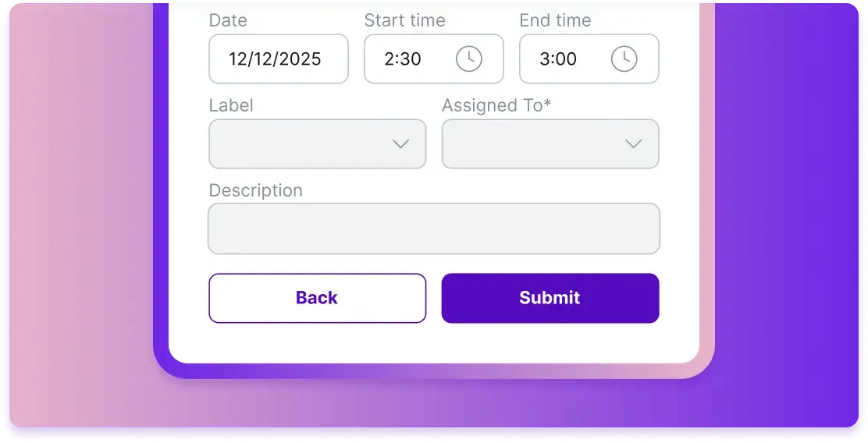The width and height of the screenshot is (868, 443).
Task: Expand the Label dropdown chevron arrow
Action: pyautogui.click(x=400, y=144)
